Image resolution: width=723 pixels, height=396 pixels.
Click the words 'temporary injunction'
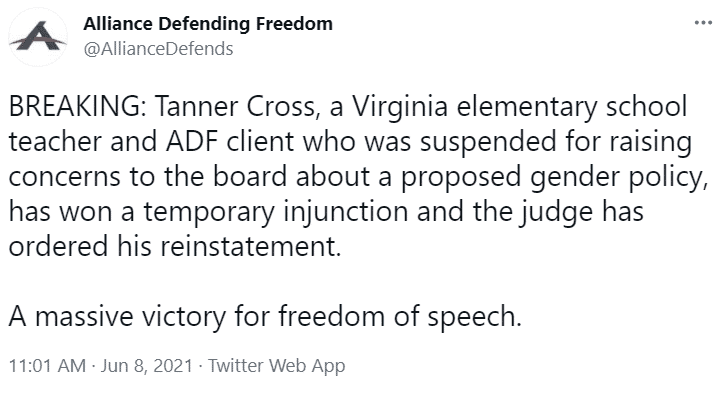275,213
